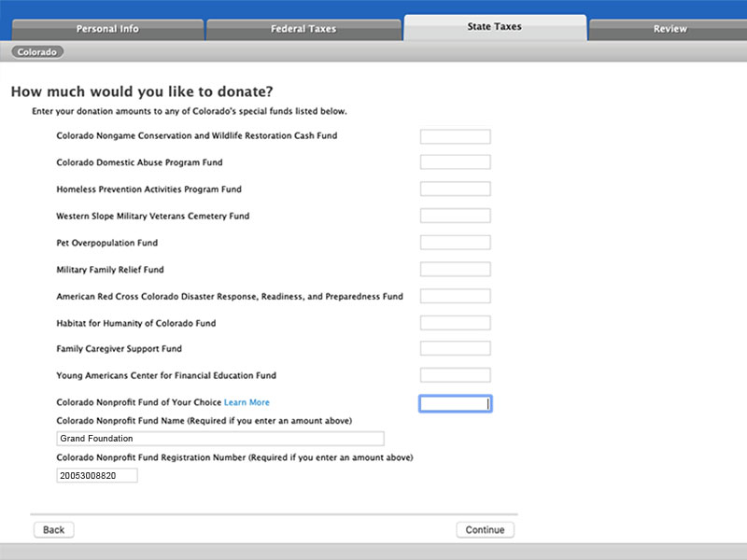This screenshot has height=560, width=747.
Task: Click the Young Americans Center amount field
Action: (x=455, y=375)
